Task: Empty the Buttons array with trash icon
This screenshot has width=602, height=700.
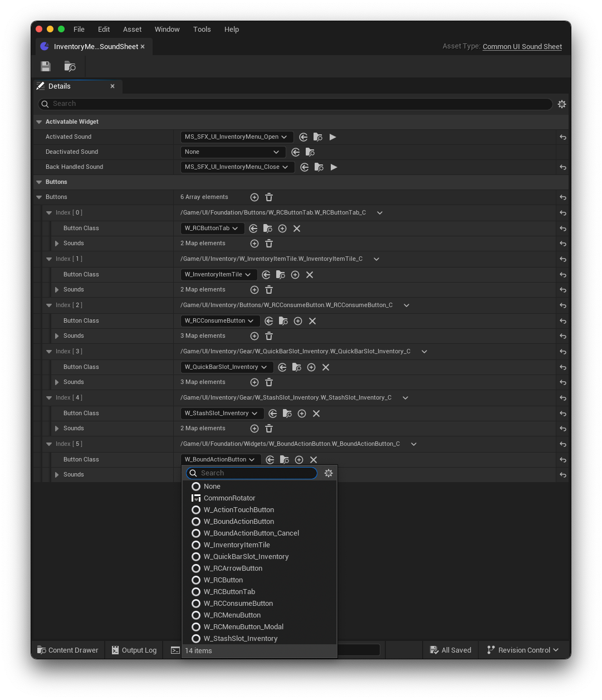Action: tap(269, 197)
